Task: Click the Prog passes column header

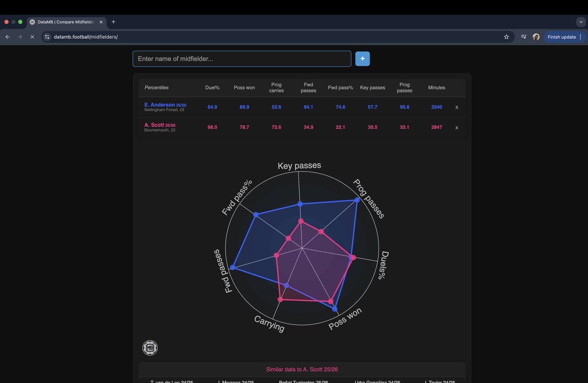Action: pos(404,87)
